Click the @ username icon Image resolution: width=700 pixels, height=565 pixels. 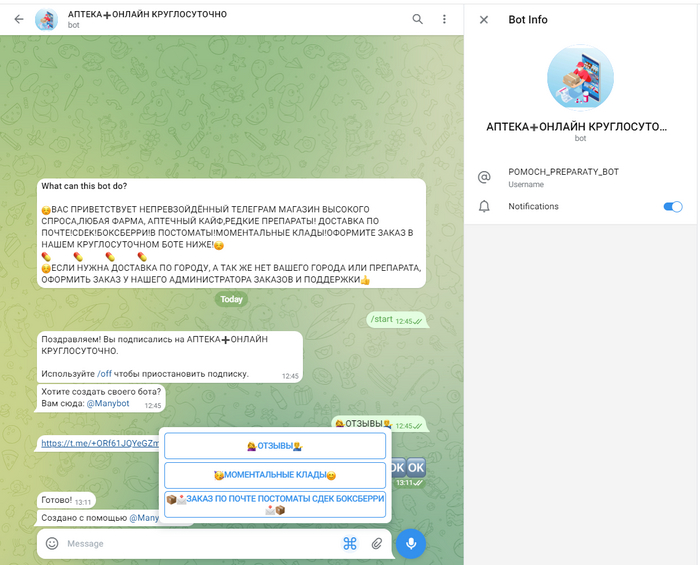484,177
